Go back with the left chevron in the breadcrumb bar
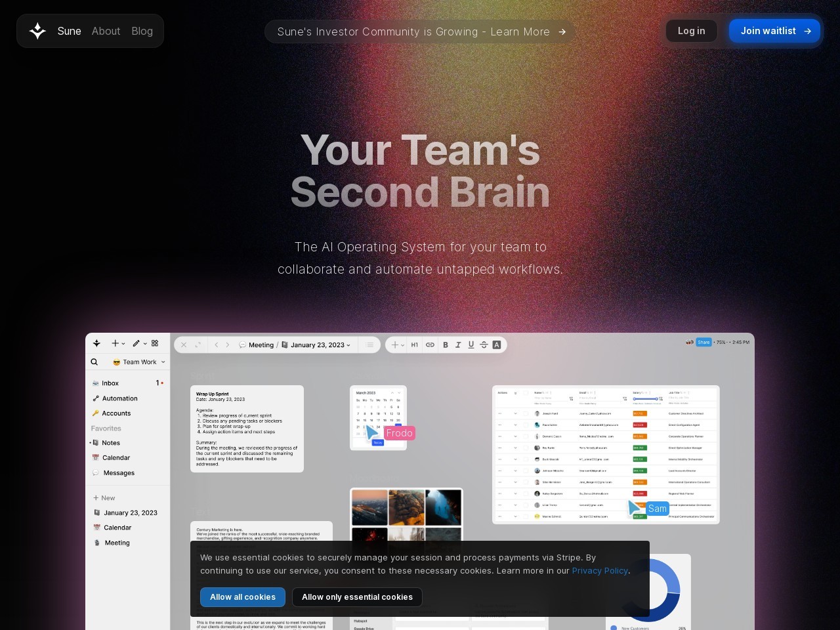840x630 pixels. [217, 345]
